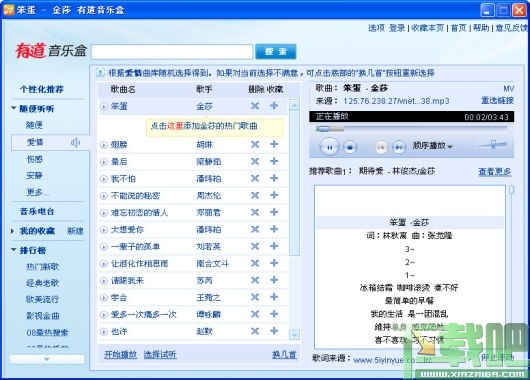This screenshot has height=380, width=530.
Task: Collect 学会 with its plus icon
Action: 274,297
